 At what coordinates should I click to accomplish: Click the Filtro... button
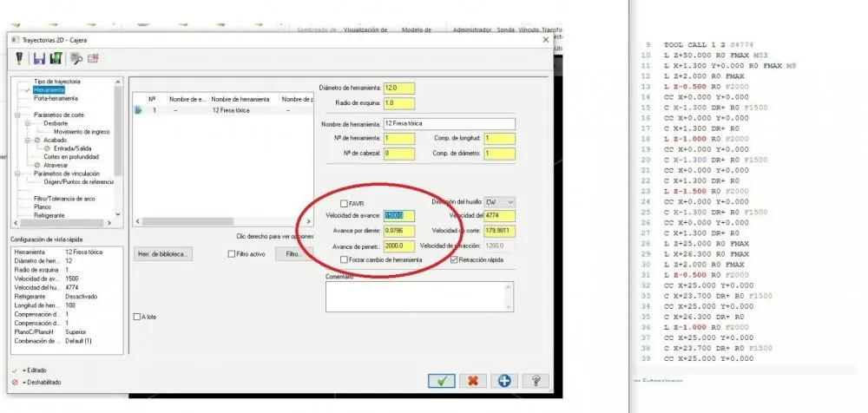294,254
